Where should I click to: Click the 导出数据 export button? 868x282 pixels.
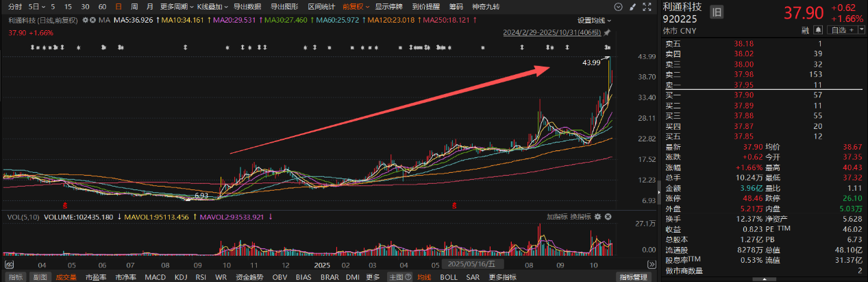247,6
